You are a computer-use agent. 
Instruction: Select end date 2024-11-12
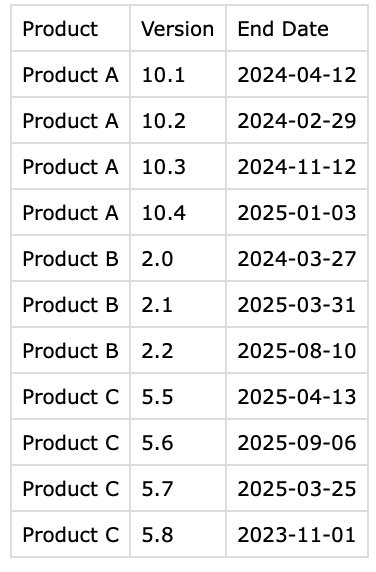coord(297,167)
